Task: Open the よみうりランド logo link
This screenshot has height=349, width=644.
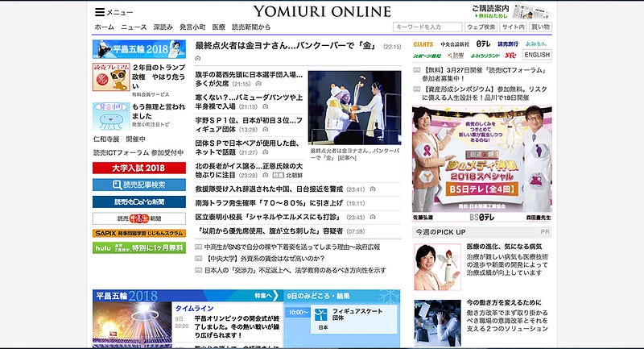Action: 485,56
